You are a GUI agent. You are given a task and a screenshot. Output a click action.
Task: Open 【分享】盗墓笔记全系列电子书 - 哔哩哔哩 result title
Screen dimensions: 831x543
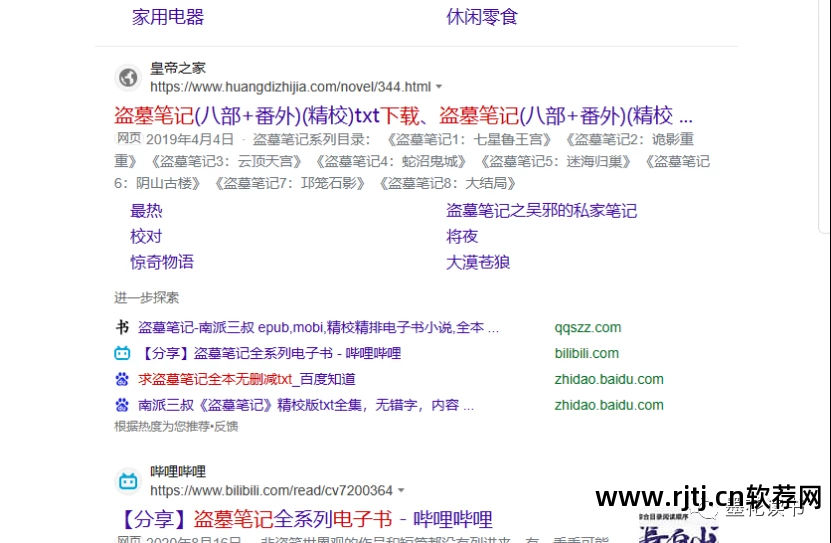pyautogui.click(x=306, y=519)
